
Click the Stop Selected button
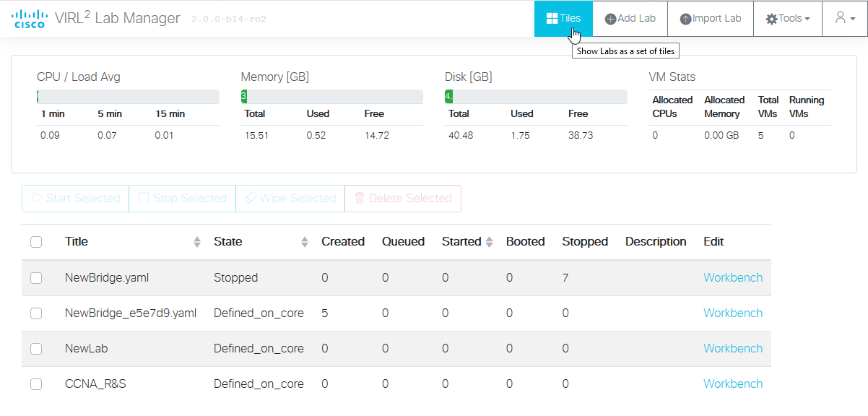click(183, 198)
